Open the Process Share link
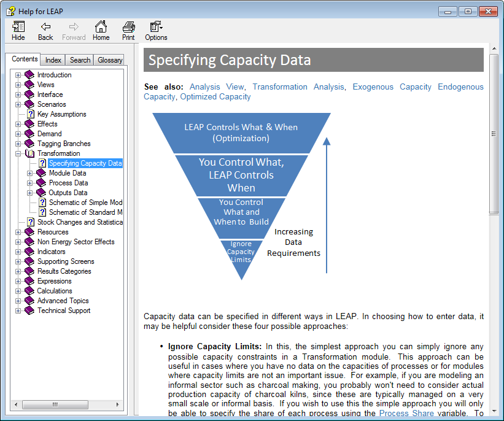The image size is (504, 421). pos(406,413)
